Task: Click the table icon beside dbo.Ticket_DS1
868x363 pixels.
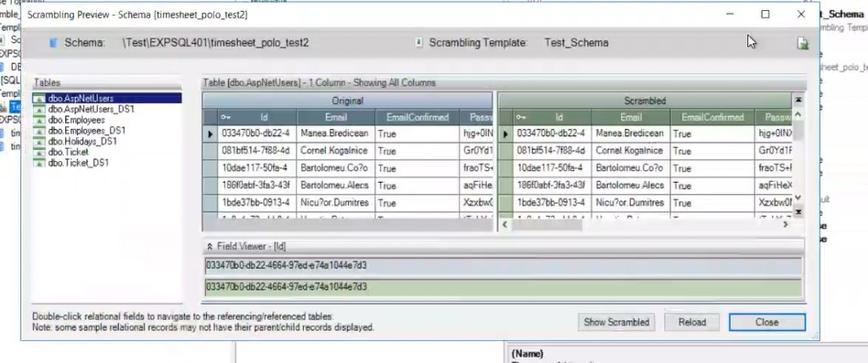Action: pyautogui.click(x=39, y=163)
